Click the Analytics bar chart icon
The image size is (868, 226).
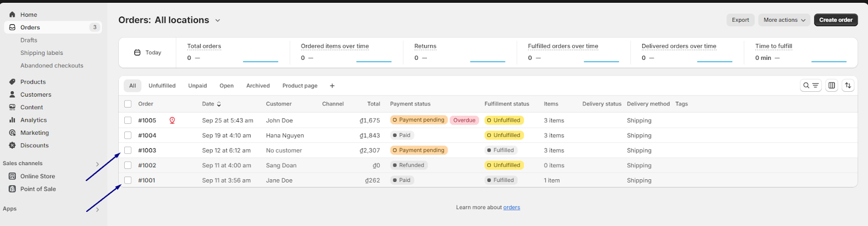[12, 120]
